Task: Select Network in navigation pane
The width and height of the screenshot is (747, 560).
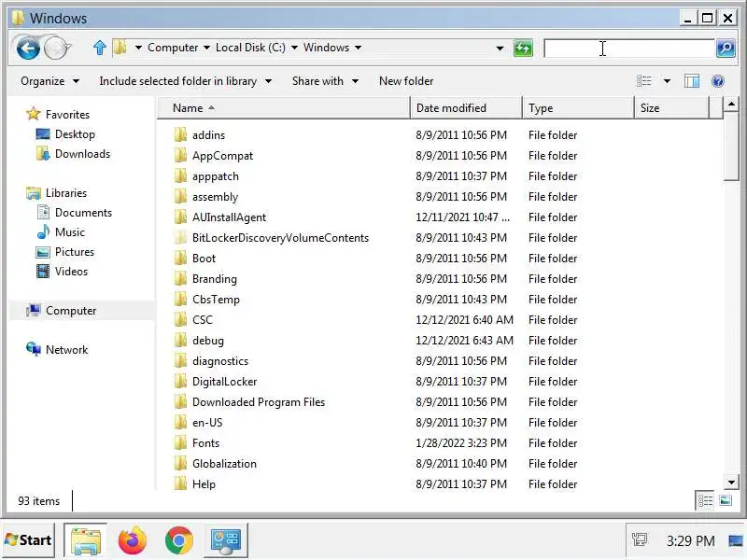Action: coord(66,349)
